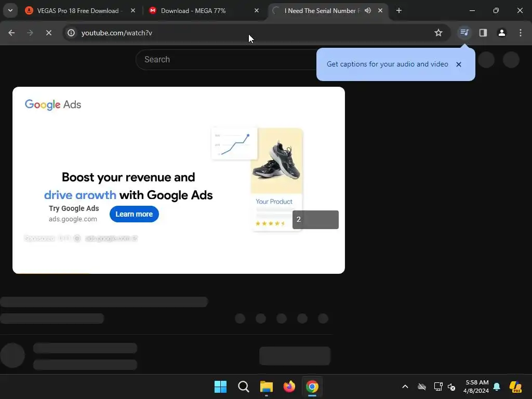Mute the audio icon on YouTube tab
This screenshot has width=532, height=399.
368,11
